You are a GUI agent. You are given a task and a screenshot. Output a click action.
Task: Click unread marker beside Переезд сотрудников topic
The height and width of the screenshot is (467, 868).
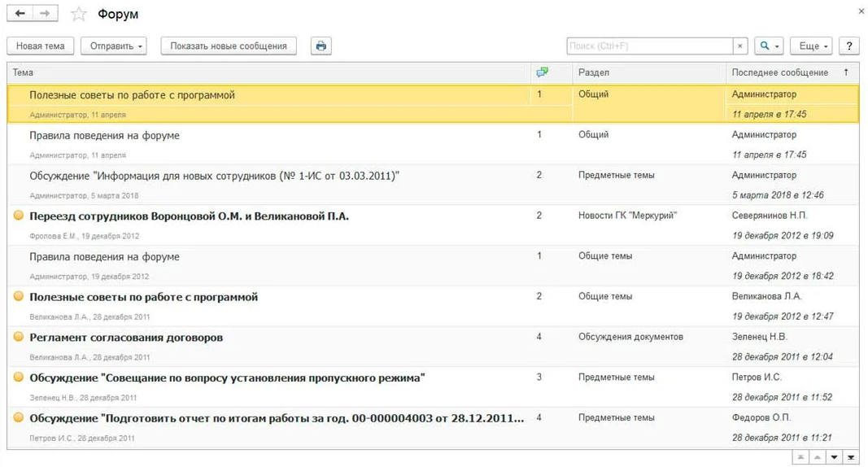pos(19,216)
